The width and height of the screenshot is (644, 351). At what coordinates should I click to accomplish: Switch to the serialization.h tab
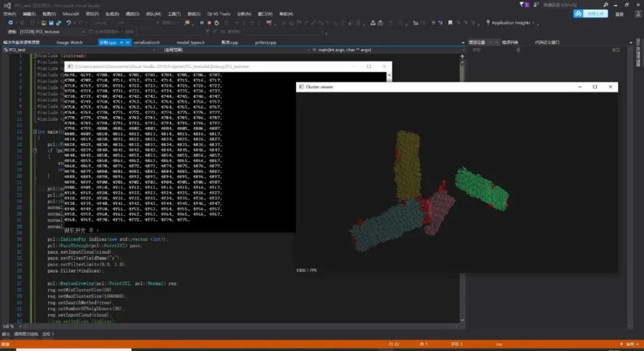[146, 42]
